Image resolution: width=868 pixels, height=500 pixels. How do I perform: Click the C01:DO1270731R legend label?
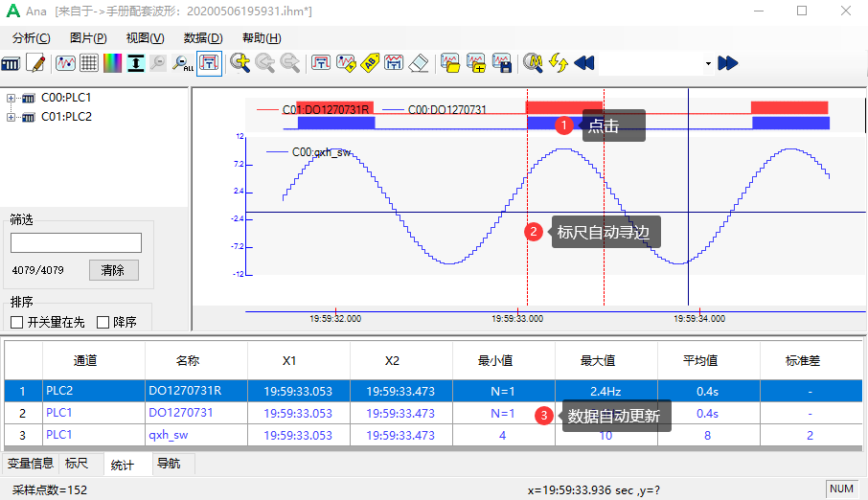[326, 109]
